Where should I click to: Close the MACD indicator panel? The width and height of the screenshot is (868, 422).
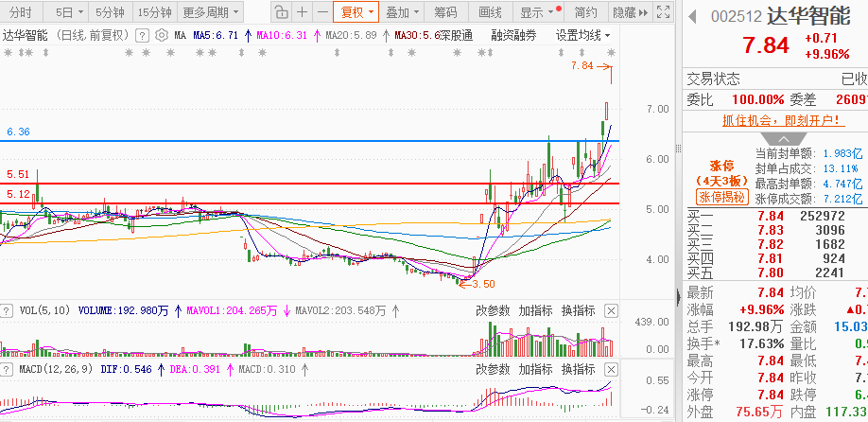611,369
